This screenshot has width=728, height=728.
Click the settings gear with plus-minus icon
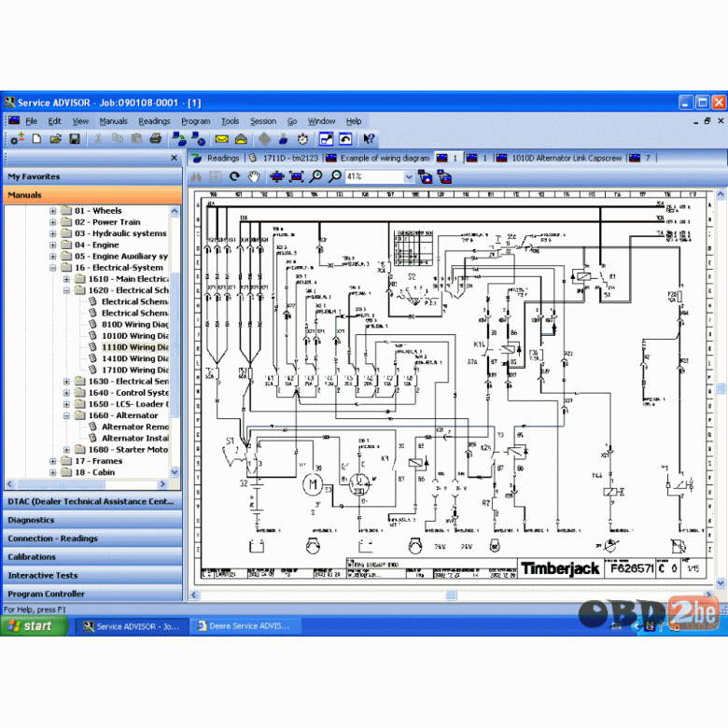[18, 139]
